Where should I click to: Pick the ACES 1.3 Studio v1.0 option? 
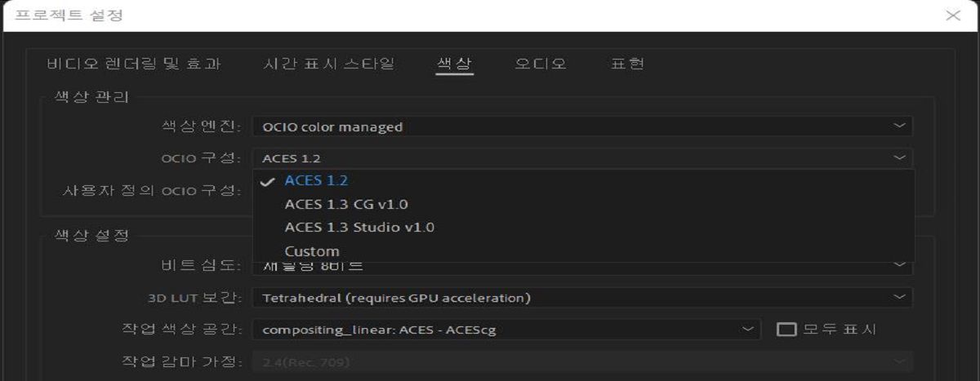pos(359,228)
